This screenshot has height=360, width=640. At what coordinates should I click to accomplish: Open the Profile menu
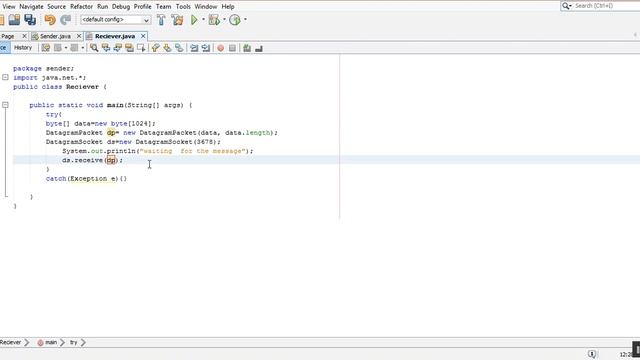[142, 7]
